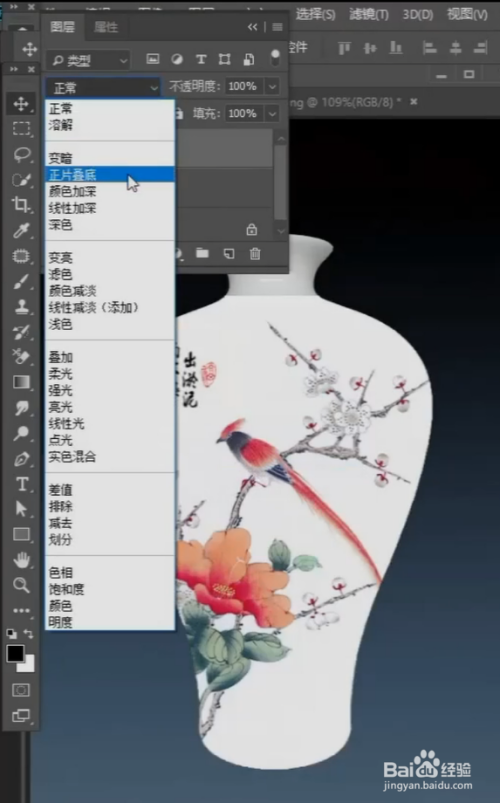
Task: Toggle the layer filter on/off switch
Action: 275,58
